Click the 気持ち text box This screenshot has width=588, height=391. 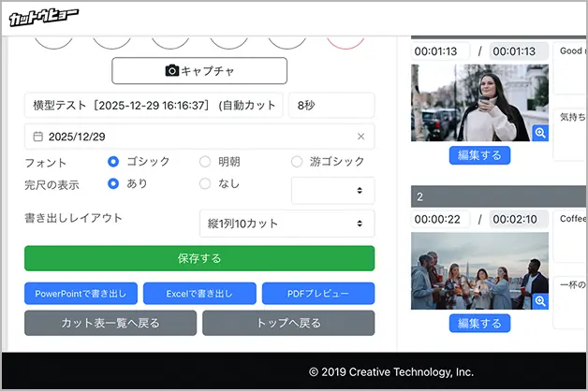coord(570,135)
